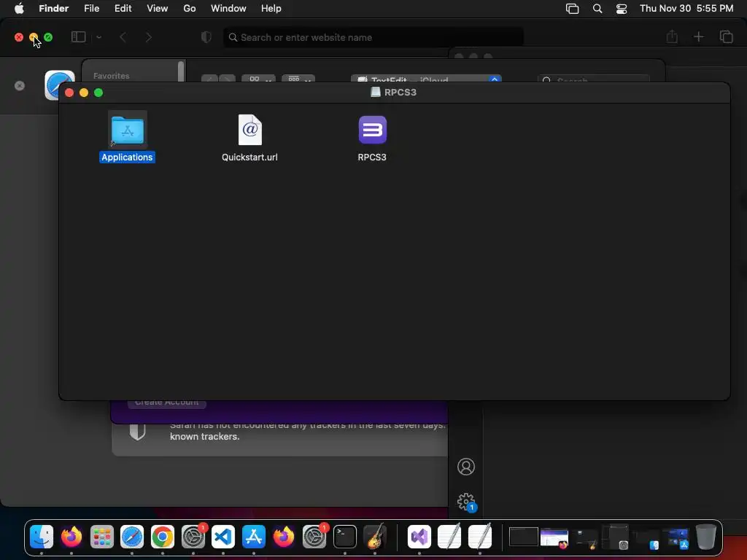Open the View menu
747x560 pixels.
(158, 9)
